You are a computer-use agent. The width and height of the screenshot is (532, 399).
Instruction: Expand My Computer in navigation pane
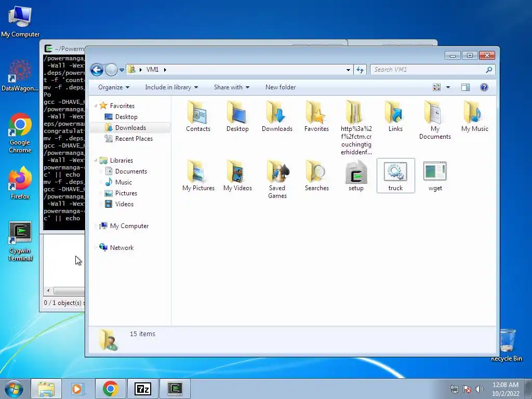pos(96,226)
